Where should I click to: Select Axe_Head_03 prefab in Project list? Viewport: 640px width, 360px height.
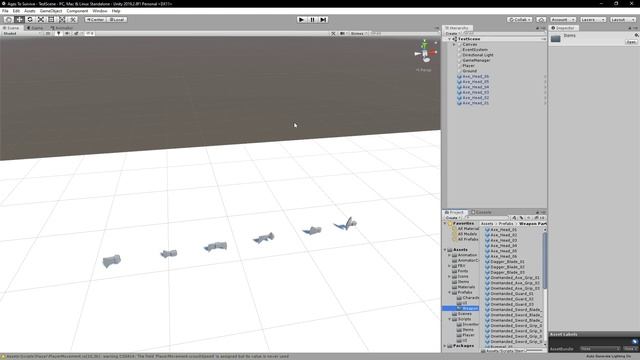503,240
